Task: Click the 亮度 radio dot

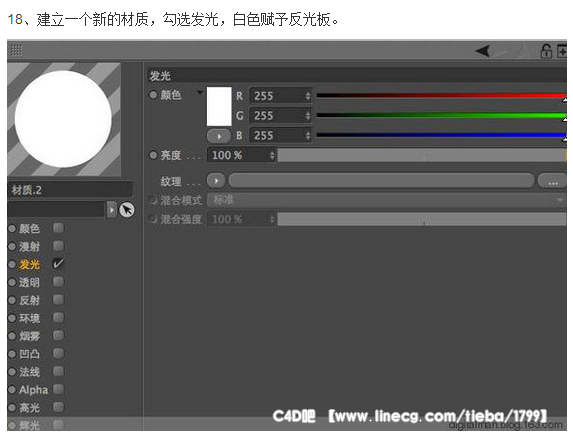Action: click(x=153, y=155)
